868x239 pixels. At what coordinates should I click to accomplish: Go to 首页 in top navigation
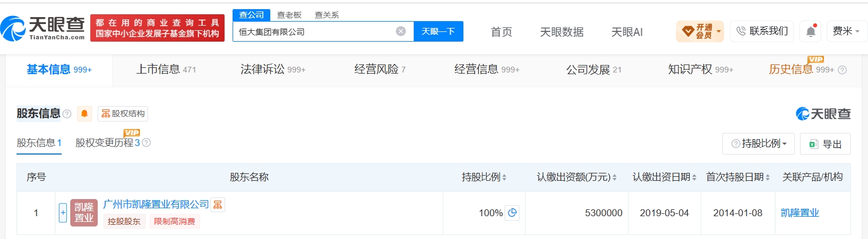coord(502,32)
